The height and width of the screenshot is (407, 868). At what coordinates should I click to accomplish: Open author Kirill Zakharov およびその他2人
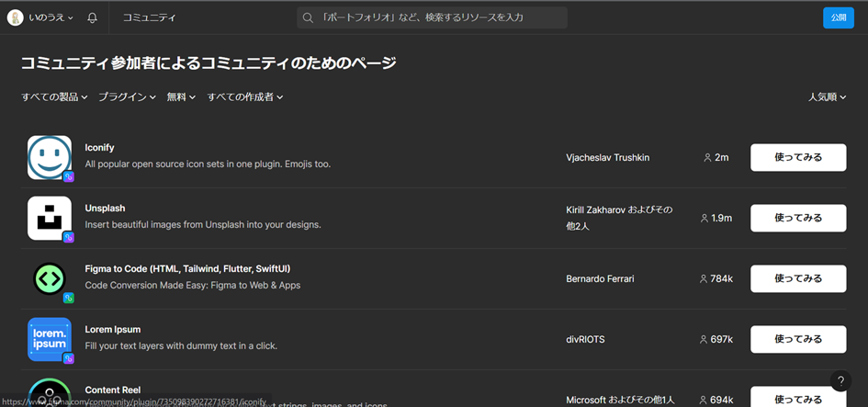pyautogui.click(x=619, y=218)
